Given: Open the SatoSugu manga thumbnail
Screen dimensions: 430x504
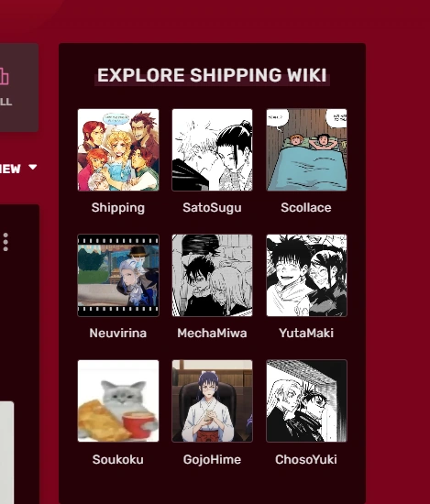Looking at the screenshot, I should [x=213, y=149].
